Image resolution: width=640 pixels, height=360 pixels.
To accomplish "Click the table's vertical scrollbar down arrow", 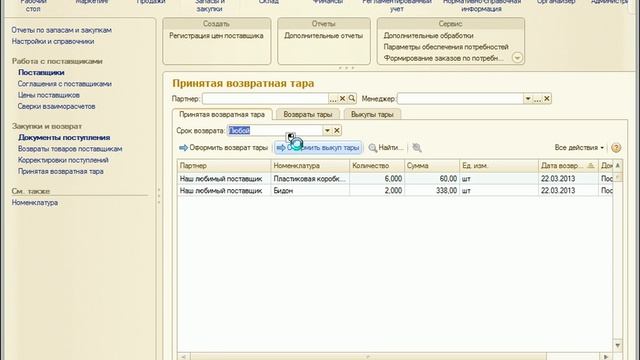I will click(x=618, y=346).
